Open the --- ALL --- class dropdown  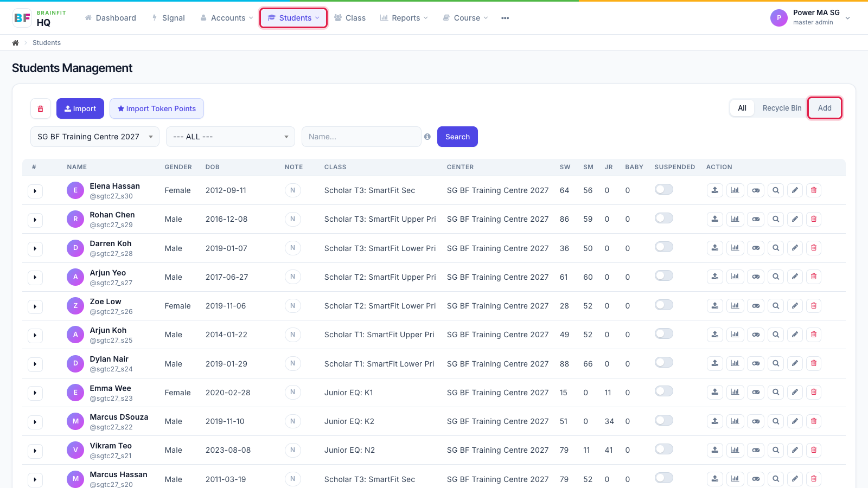coord(231,137)
